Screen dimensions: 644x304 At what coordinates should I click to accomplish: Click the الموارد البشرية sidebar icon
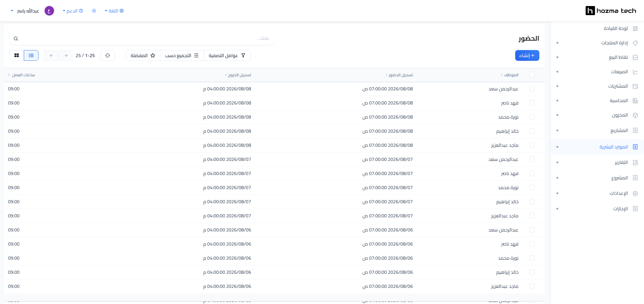(635, 147)
